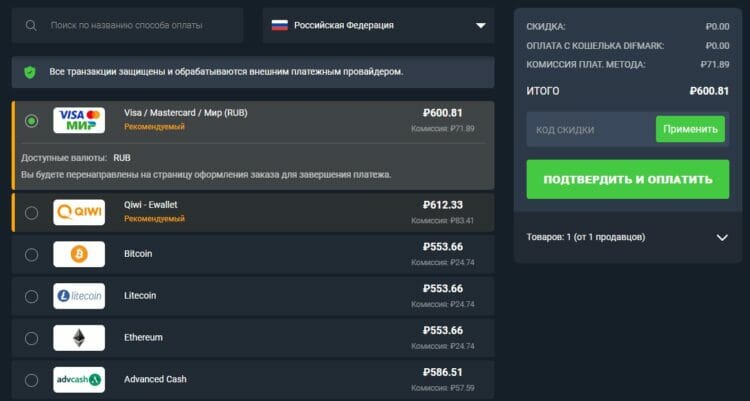Select the Qiwi - Ewallet radio button
This screenshot has height=401, width=750.
pos(31,212)
